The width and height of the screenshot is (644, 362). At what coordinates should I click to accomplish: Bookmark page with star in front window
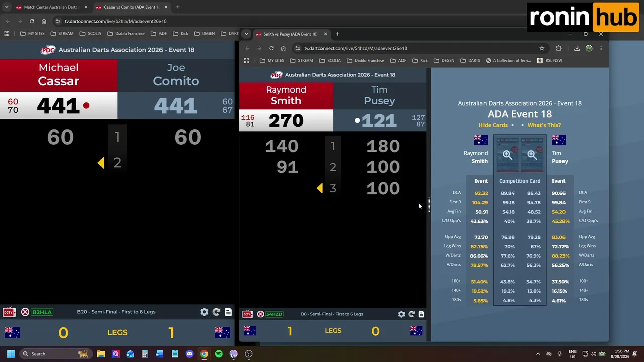tap(542, 48)
